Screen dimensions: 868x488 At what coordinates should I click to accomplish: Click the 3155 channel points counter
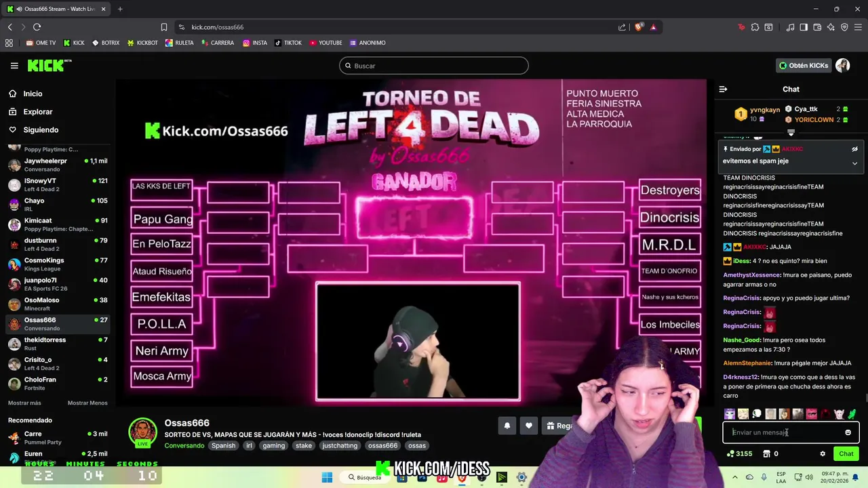pos(739,454)
